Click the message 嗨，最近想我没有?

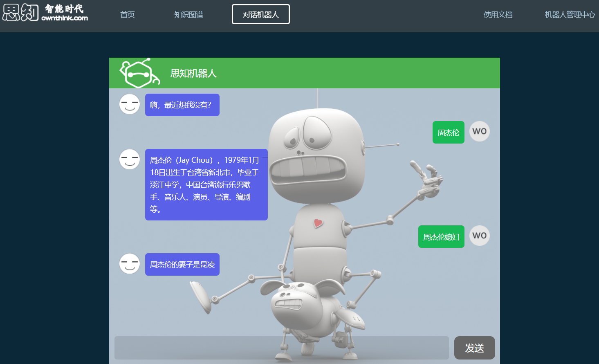[182, 105]
